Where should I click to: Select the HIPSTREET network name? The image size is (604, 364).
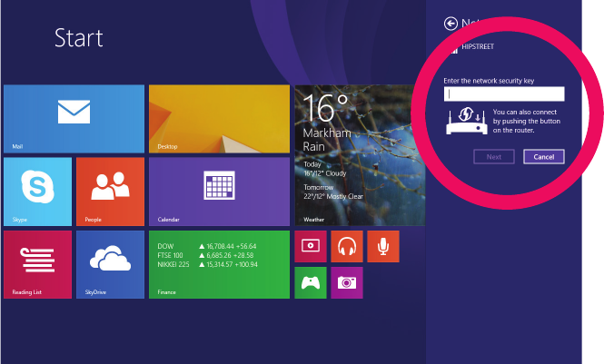coord(478,46)
